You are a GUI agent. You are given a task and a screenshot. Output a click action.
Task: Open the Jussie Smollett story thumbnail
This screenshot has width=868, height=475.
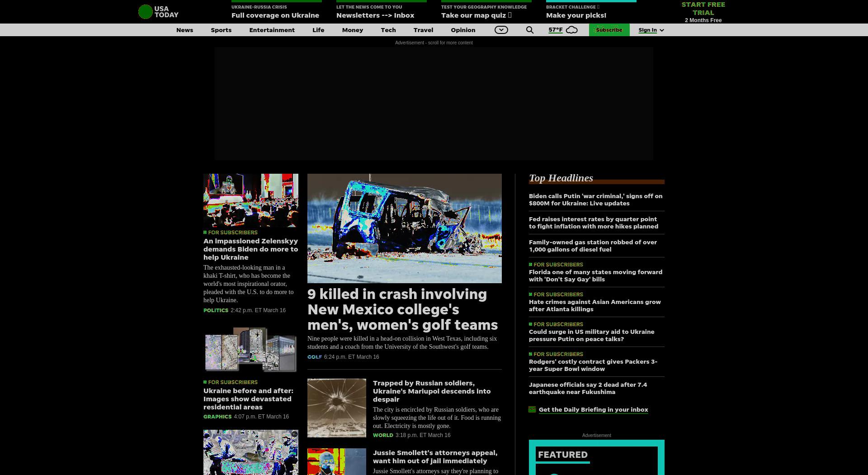[x=337, y=461]
